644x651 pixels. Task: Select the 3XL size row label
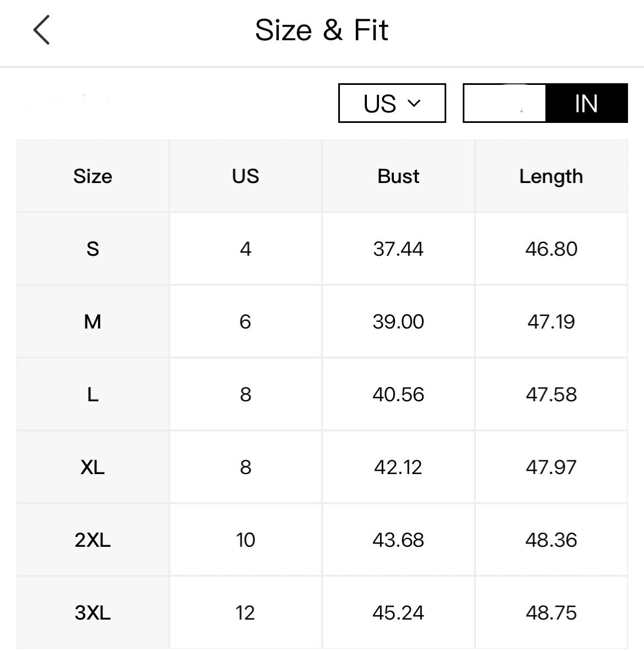[93, 612]
